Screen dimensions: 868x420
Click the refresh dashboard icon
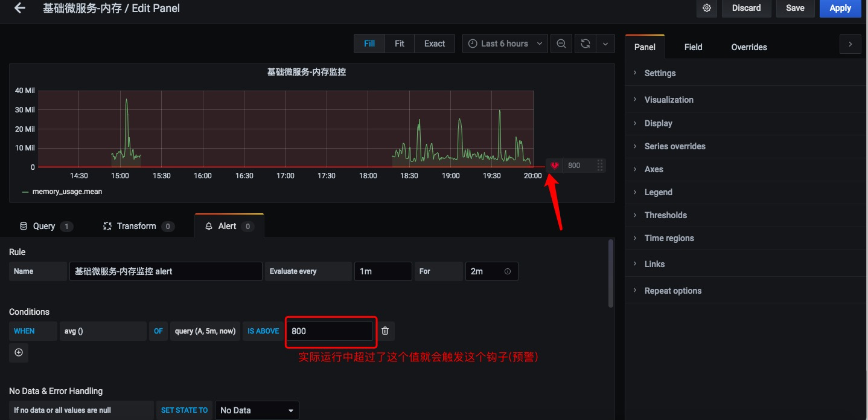click(584, 43)
